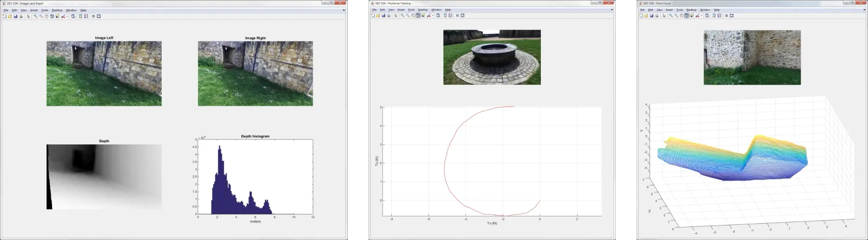Click New Figure icon in Positional Tracking window
The width and height of the screenshot is (868, 240).
(x=373, y=16)
